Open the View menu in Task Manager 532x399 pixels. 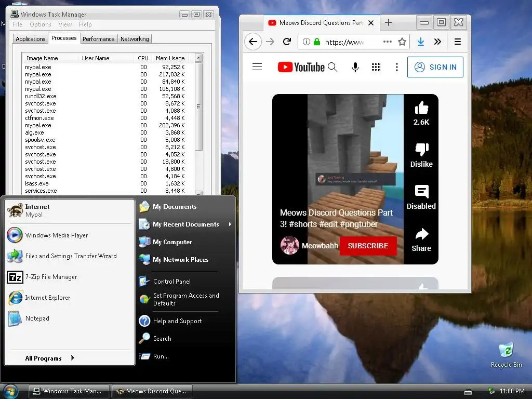[65, 24]
